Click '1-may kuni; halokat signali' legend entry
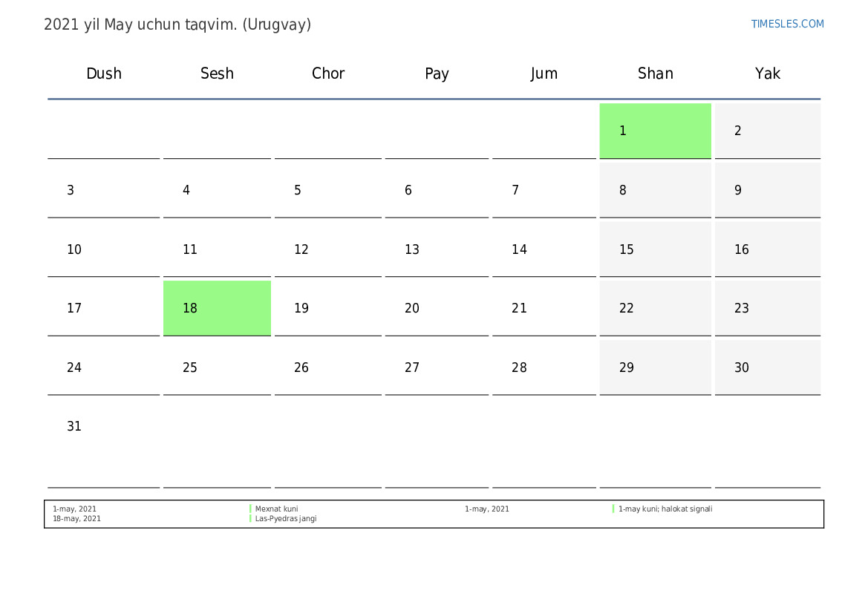 tap(665, 509)
